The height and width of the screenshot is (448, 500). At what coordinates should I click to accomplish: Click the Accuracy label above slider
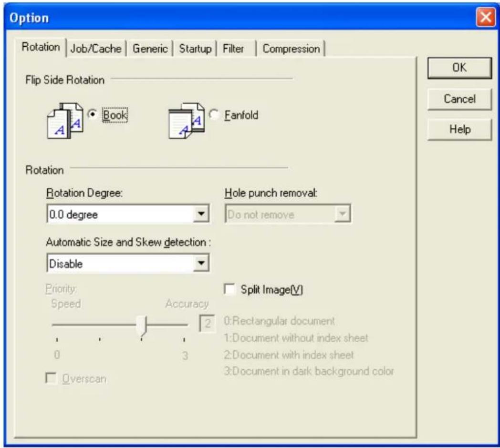tap(187, 304)
